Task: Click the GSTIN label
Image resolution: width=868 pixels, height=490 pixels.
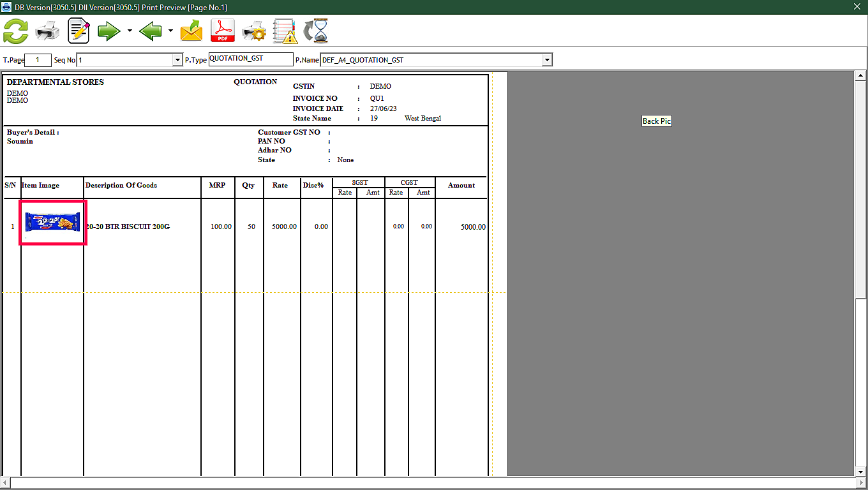Action: 304,86
